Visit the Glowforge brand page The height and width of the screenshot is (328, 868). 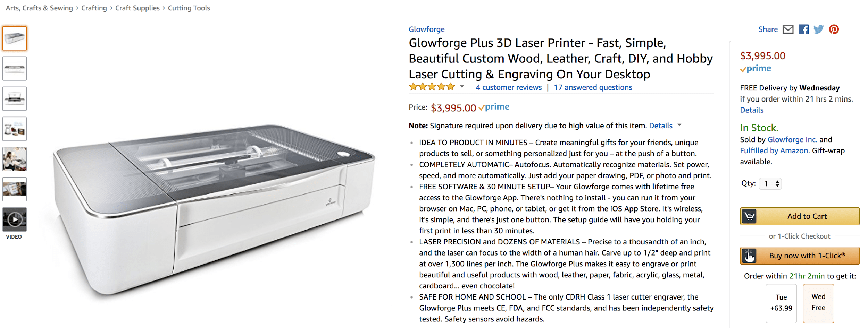[x=426, y=29]
